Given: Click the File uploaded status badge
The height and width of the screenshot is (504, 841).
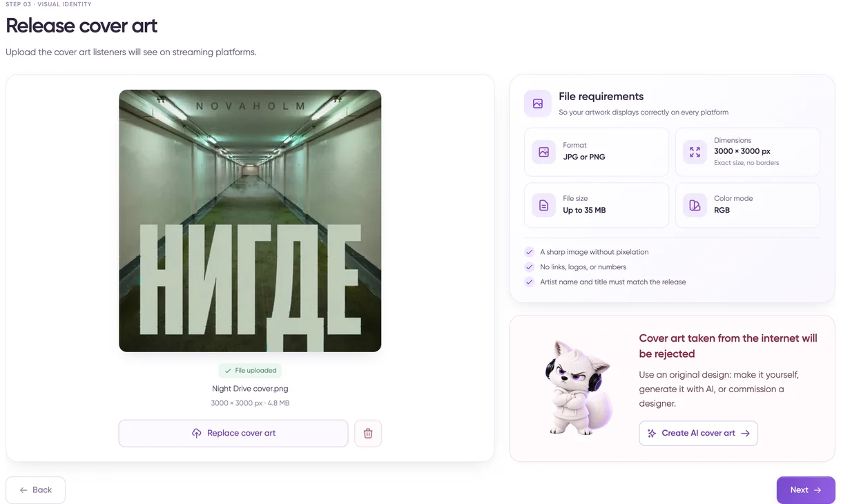Looking at the screenshot, I should (x=250, y=371).
